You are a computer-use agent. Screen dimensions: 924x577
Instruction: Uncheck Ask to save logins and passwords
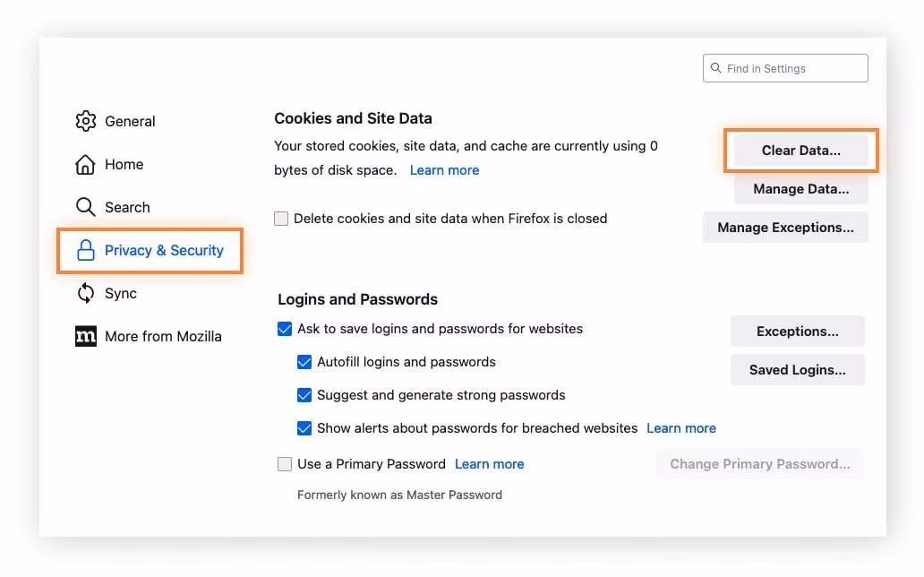pyautogui.click(x=285, y=329)
